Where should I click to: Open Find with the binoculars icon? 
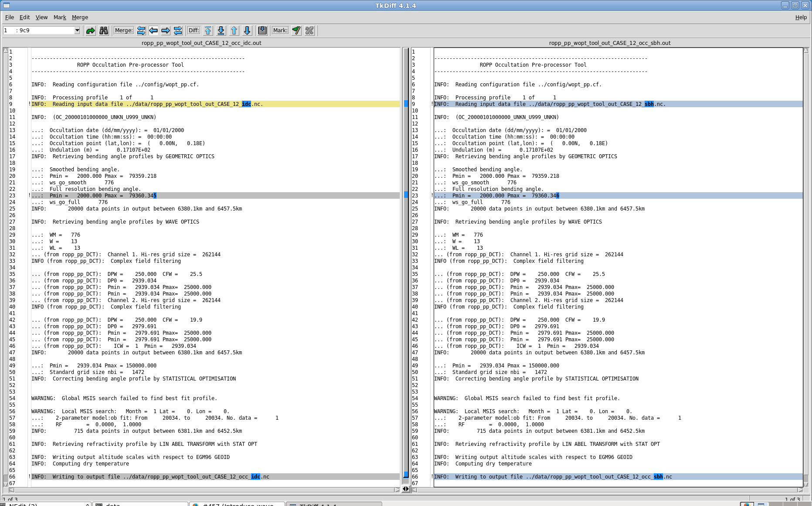(x=104, y=31)
